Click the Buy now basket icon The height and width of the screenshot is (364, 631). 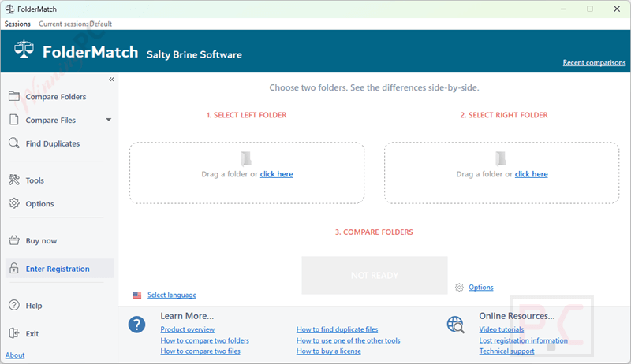pos(14,240)
